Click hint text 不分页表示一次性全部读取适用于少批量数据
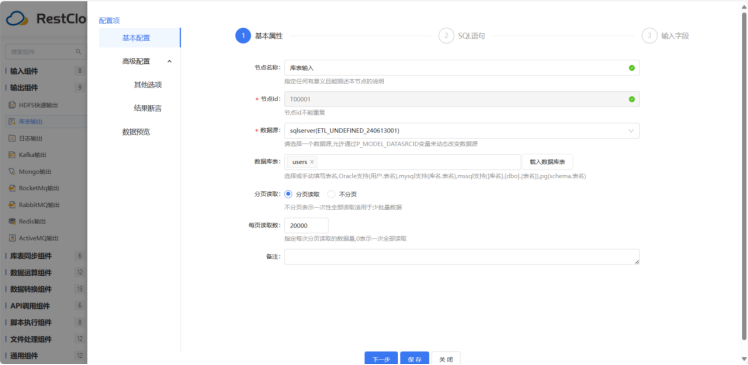This screenshot has width=748, height=365. click(x=343, y=208)
